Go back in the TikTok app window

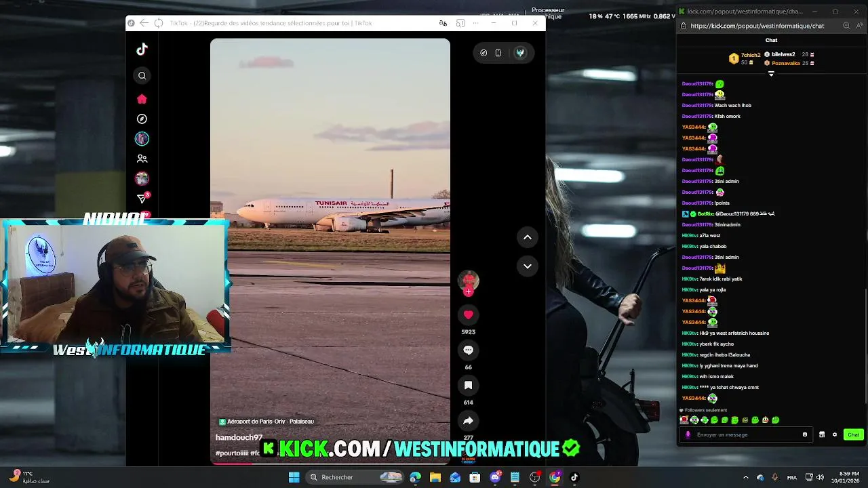pos(144,23)
